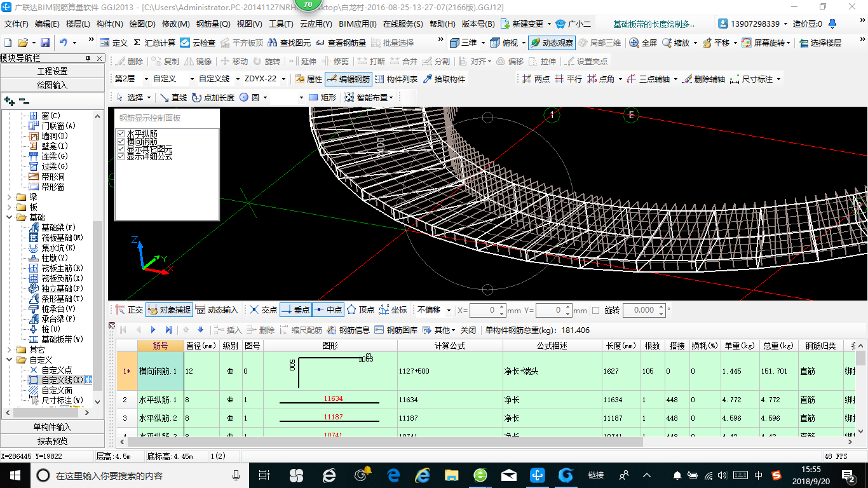Toggle the 显示详细公式 checkbox
Image resolution: width=868 pixels, height=488 pixels.
point(121,156)
